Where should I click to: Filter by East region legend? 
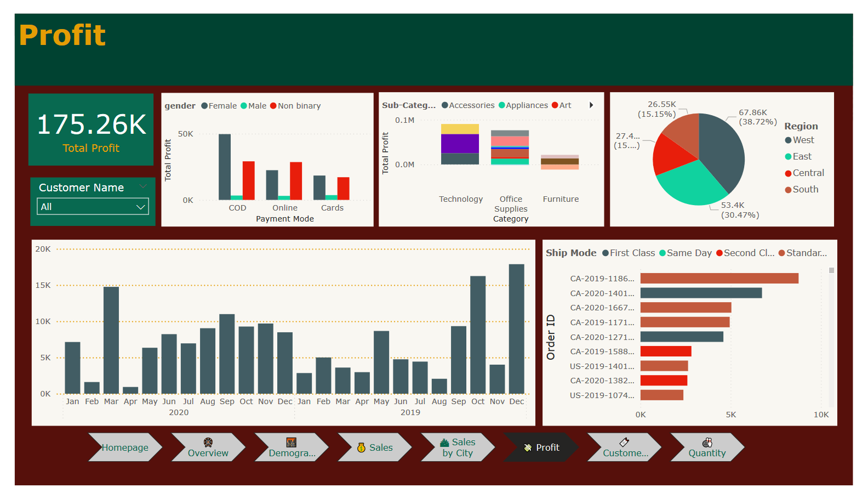tap(798, 157)
